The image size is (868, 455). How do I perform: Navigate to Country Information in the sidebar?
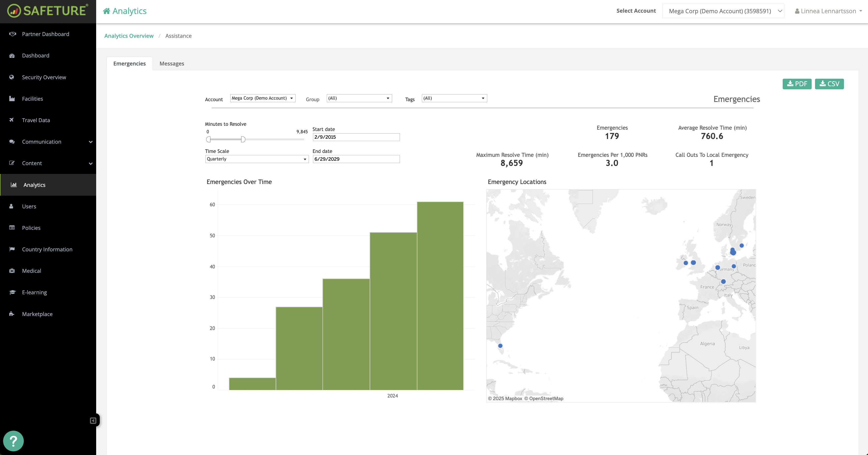[x=47, y=249]
